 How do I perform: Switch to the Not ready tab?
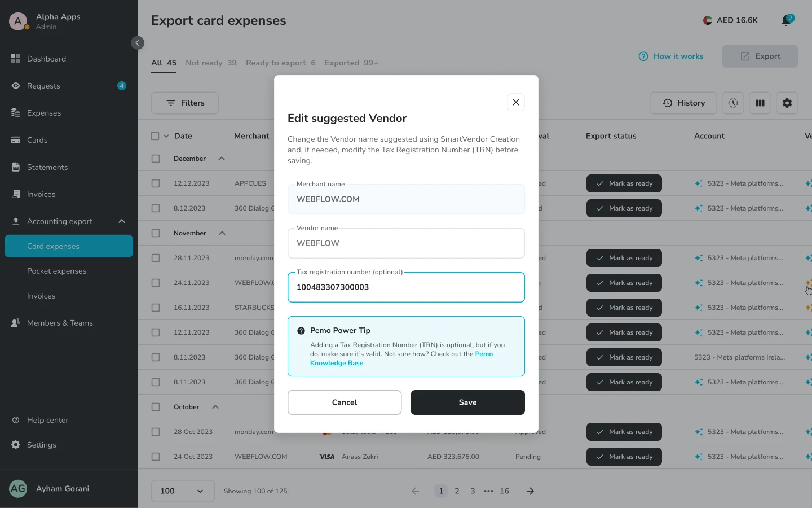click(211, 63)
